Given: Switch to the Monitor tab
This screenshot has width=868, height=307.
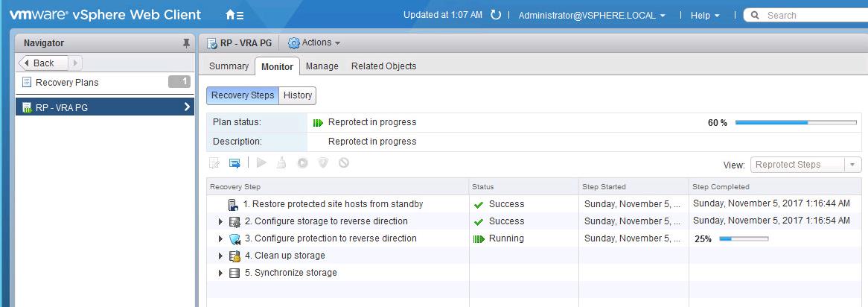Looking at the screenshot, I should pos(278,66).
